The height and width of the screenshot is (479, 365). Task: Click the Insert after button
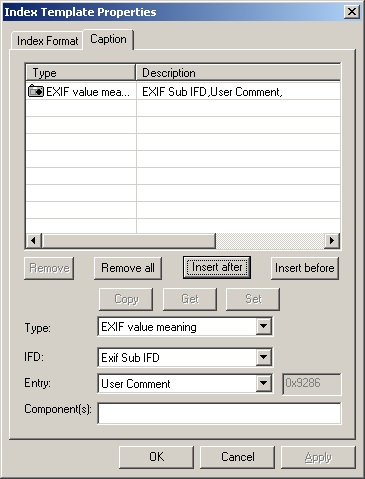(x=217, y=267)
